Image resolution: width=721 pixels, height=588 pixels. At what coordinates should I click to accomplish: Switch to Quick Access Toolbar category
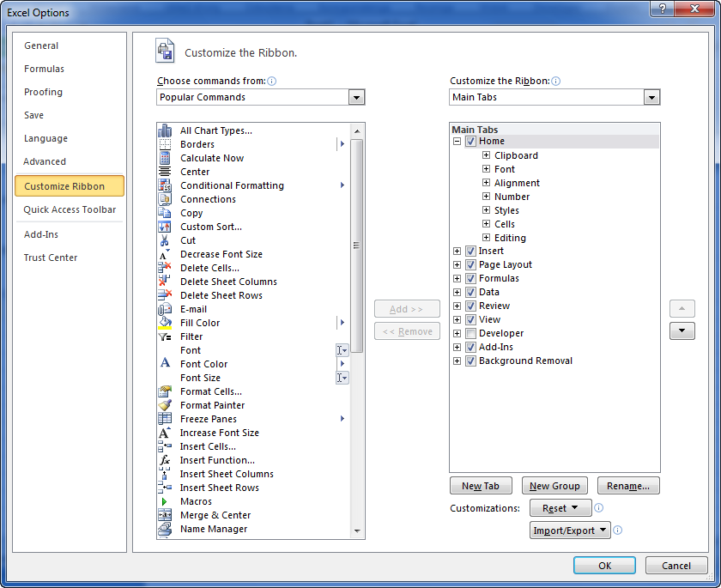[x=70, y=209]
